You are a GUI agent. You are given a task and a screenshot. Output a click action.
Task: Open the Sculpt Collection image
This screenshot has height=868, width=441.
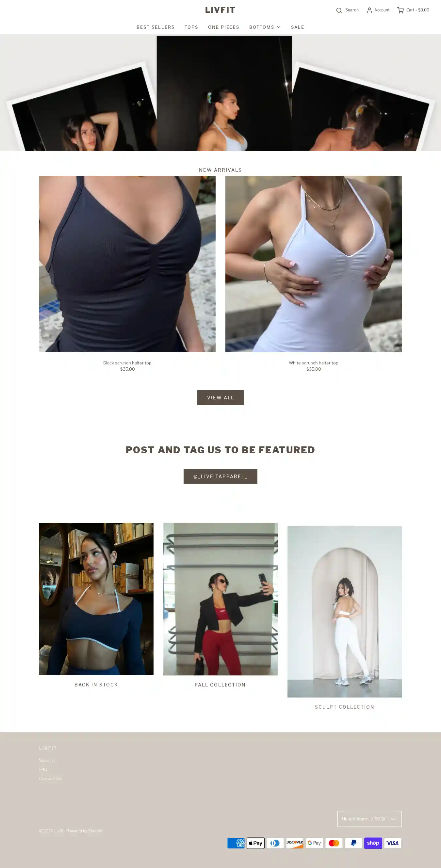click(x=344, y=612)
